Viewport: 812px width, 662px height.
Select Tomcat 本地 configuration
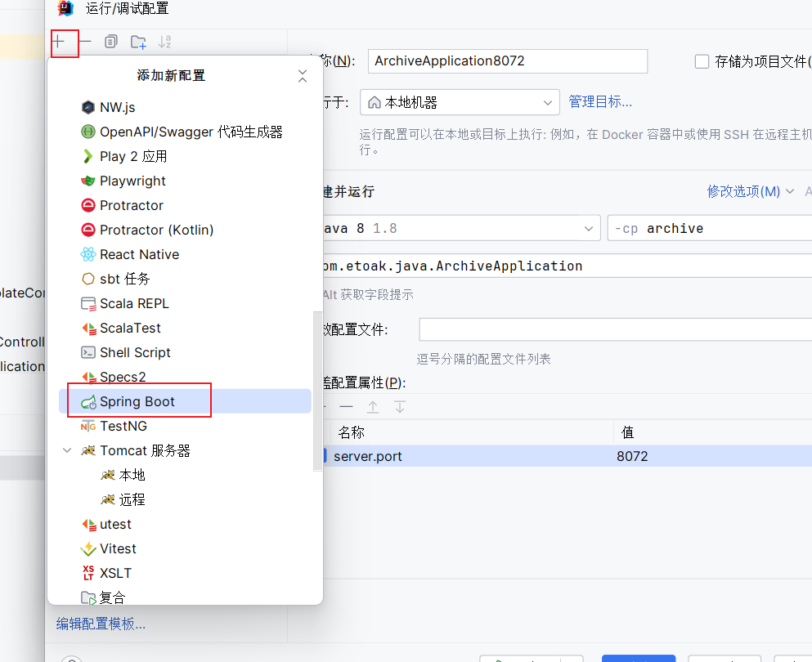pyautogui.click(x=184, y=475)
